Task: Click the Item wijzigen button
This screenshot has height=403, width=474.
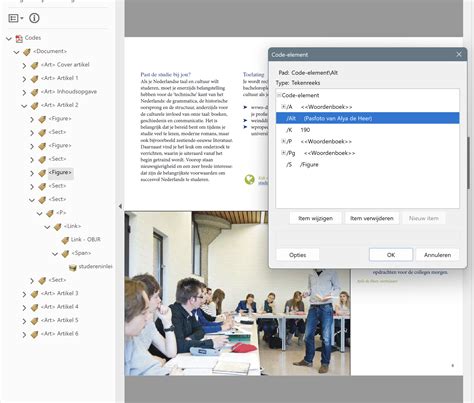Action: point(315,218)
